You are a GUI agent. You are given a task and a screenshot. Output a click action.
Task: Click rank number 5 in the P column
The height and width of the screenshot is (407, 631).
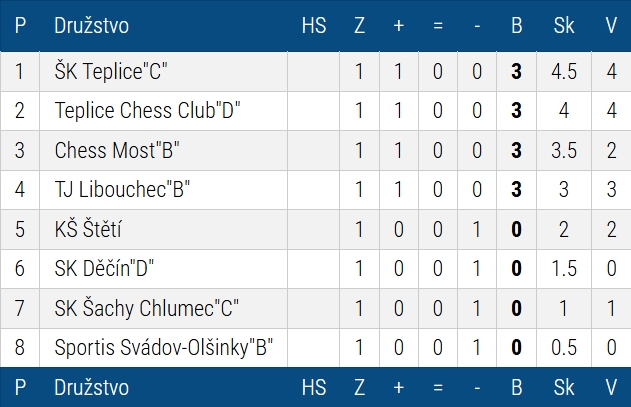20,230
